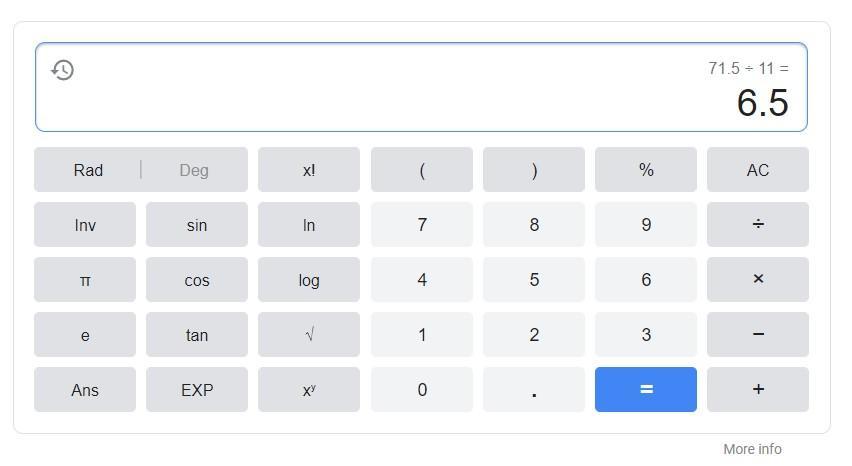Open the More info link
Screen dimensions: 852x466
752,449
